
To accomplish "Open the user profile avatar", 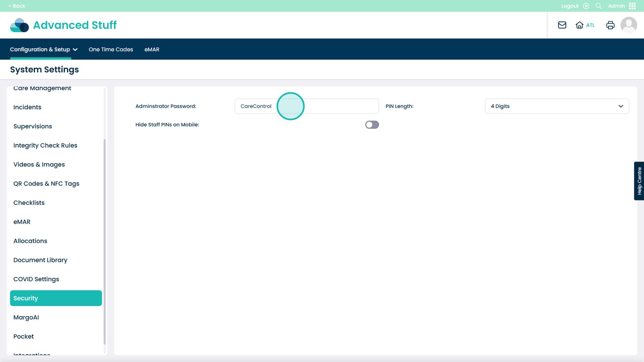I will point(628,25).
